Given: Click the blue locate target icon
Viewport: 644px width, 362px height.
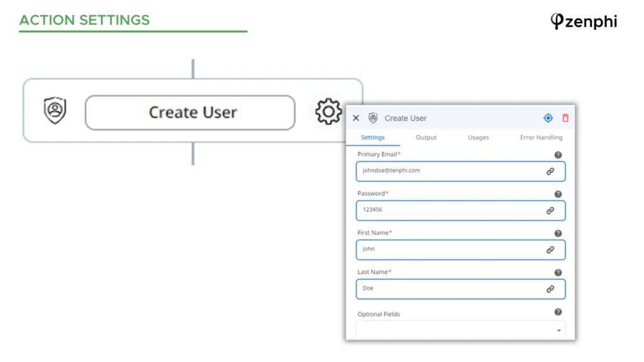Looking at the screenshot, I should click(548, 118).
